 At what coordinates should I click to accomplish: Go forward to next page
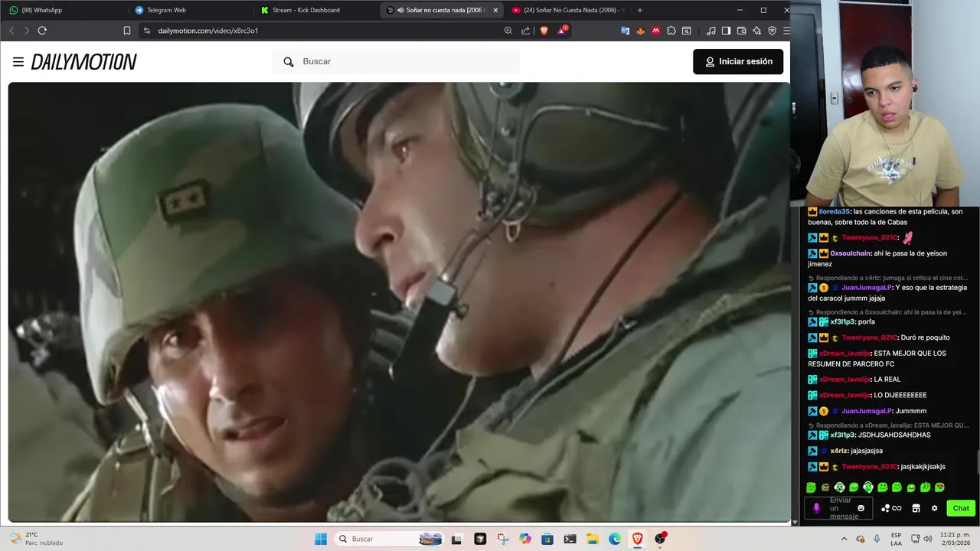[x=26, y=31]
